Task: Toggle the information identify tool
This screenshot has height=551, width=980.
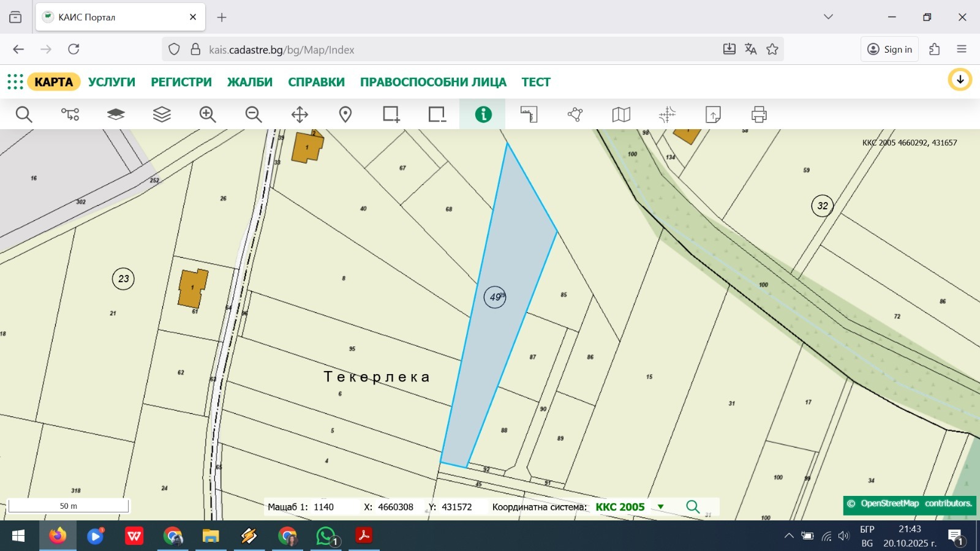Action: 483,114
